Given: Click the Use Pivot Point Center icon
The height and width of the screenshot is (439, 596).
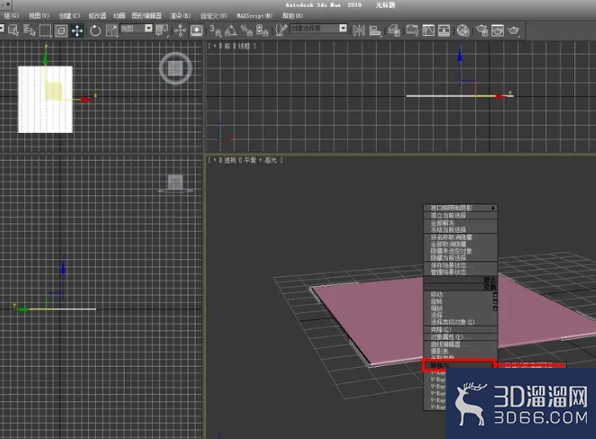Looking at the screenshot, I should click(162, 31).
